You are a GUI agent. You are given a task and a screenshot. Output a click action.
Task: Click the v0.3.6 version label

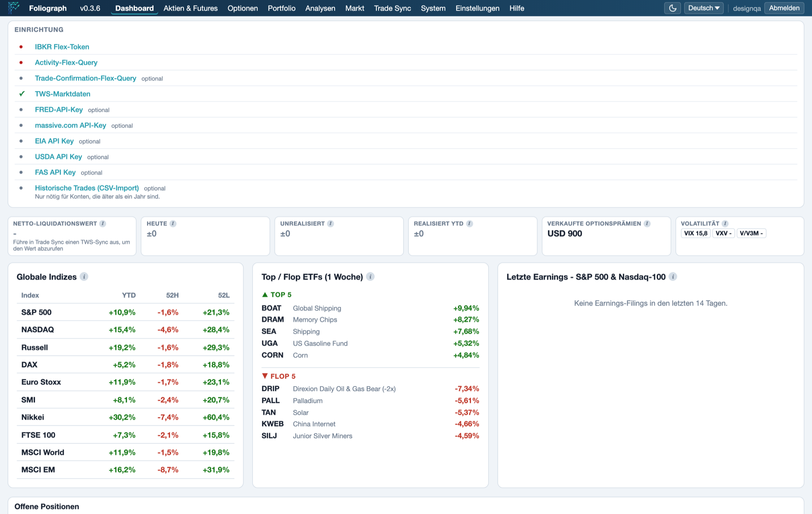pos(90,8)
